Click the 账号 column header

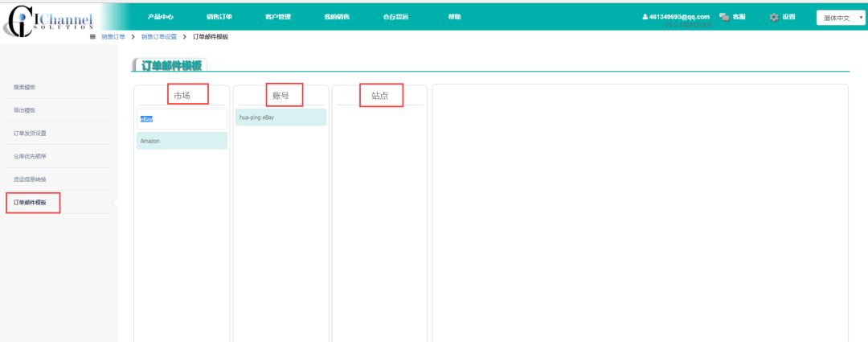coord(280,95)
